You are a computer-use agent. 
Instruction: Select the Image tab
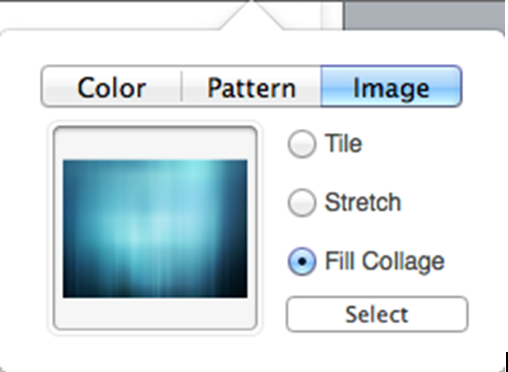pyautogui.click(x=391, y=87)
